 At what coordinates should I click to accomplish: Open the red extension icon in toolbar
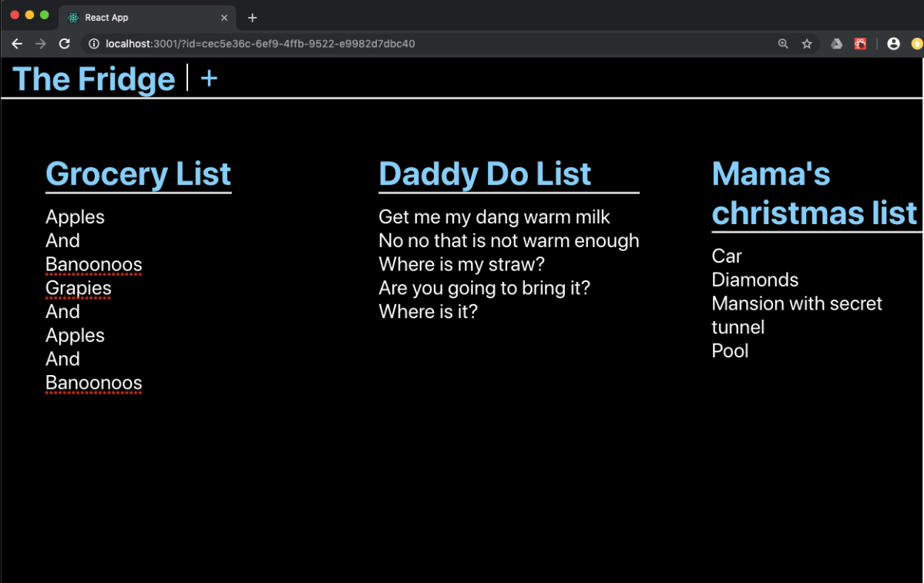click(860, 44)
